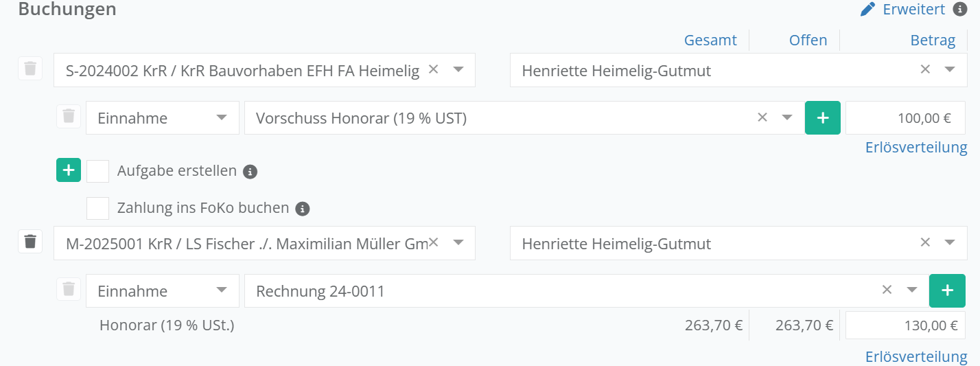Click trash icon beside S-2024002 booking
Viewport: 980px width, 366px height.
pyautogui.click(x=30, y=69)
